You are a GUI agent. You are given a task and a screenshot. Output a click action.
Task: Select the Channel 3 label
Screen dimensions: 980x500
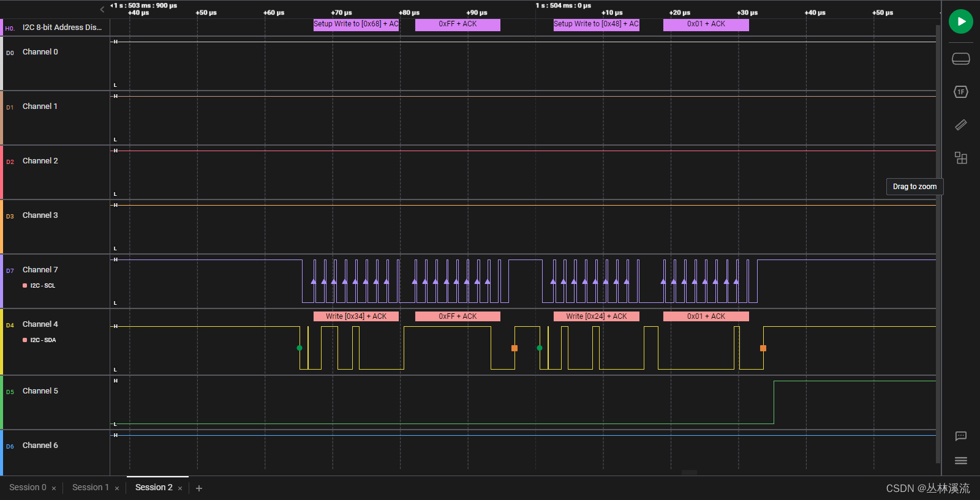(40, 215)
